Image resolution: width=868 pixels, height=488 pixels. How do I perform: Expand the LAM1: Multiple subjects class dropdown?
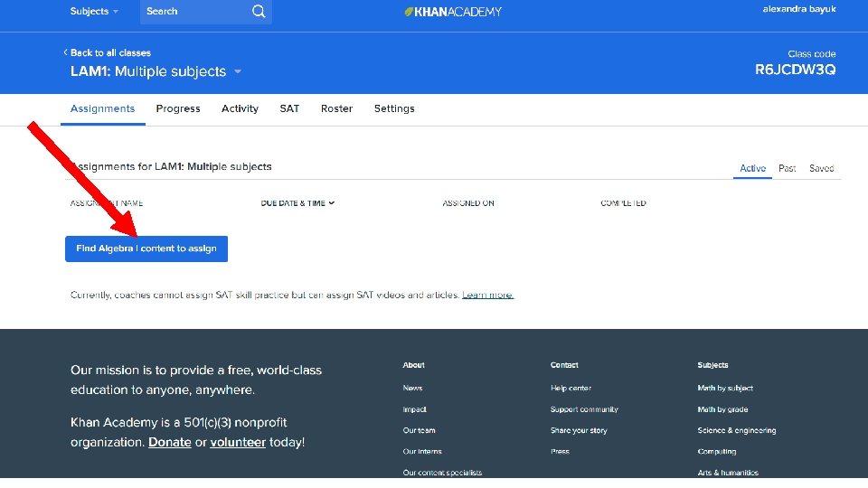click(x=238, y=71)
